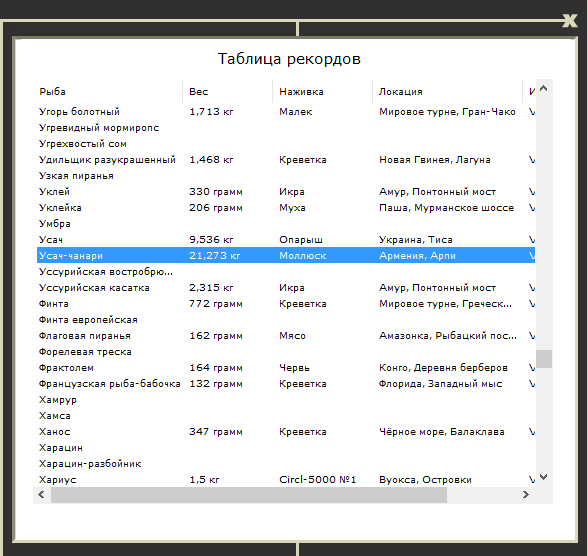The height and width of the screenshot is (556, 588).
Task: Close the records table with the X
Action: (x=570, y=21)
